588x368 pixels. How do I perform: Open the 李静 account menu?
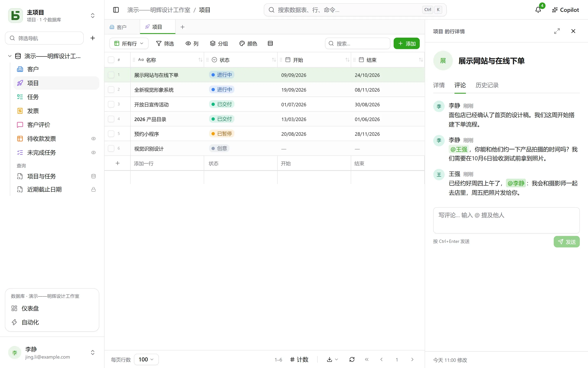[x=52, y=352]
